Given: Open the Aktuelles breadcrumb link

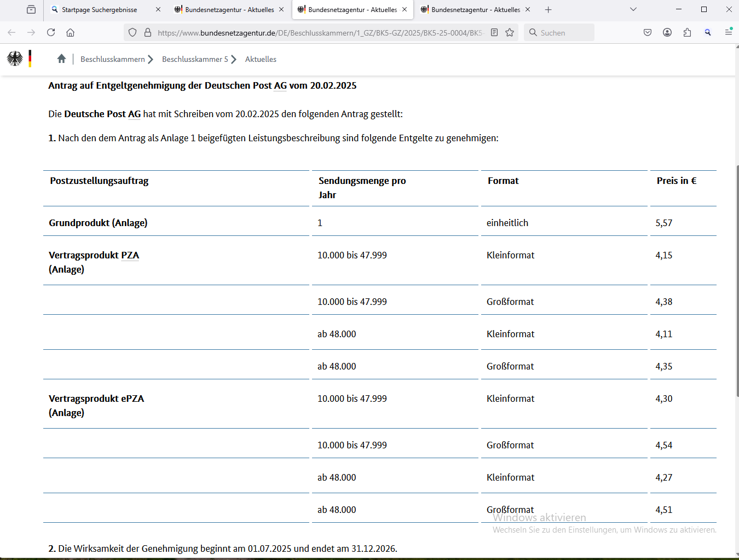Looking at the screenshot, I should pos(261,59).
